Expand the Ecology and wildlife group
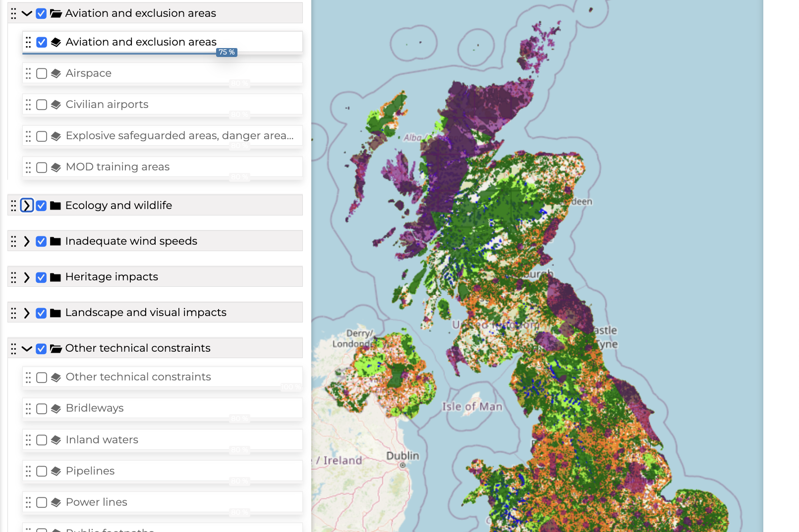 pos(27,206)
